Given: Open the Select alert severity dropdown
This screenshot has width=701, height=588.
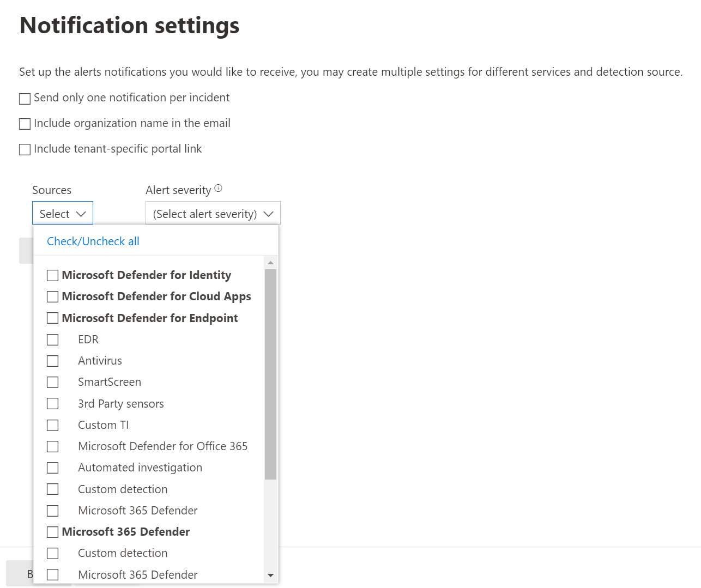Looking at the screenshot, I should [213, 213].
